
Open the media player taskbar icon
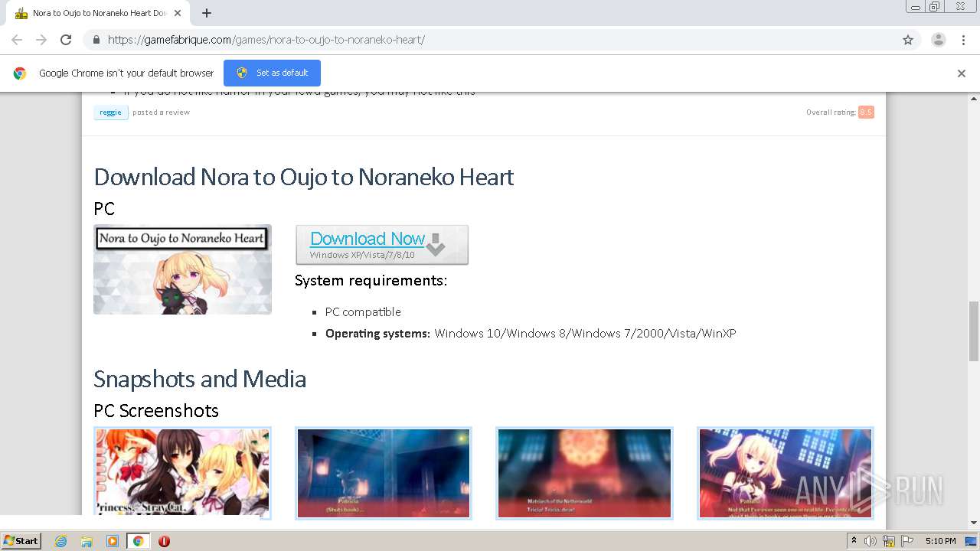(113, 541)
